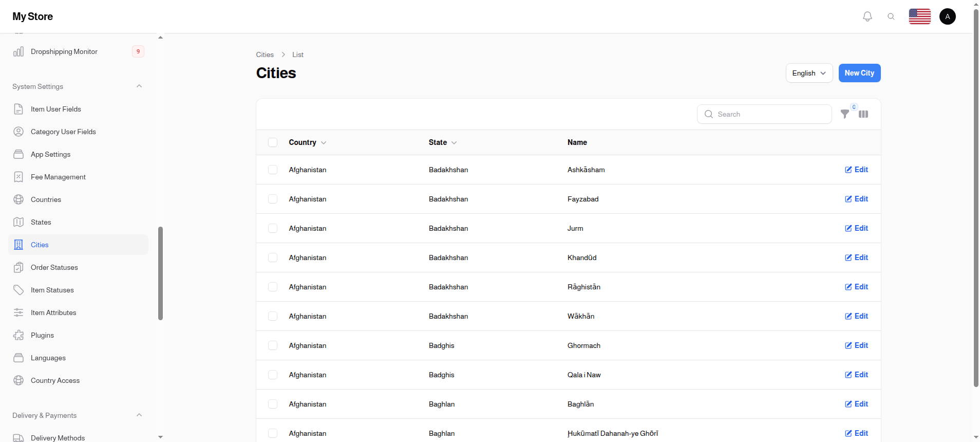This screenshot has height=442, width=980.
Task: Select the Baghlān row checkbox
Action: click(273, 404)
